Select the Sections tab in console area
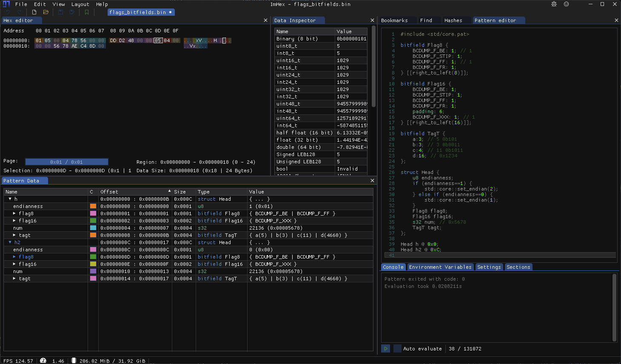This screenshot has width=621, height=364. (x=518, y=267)
